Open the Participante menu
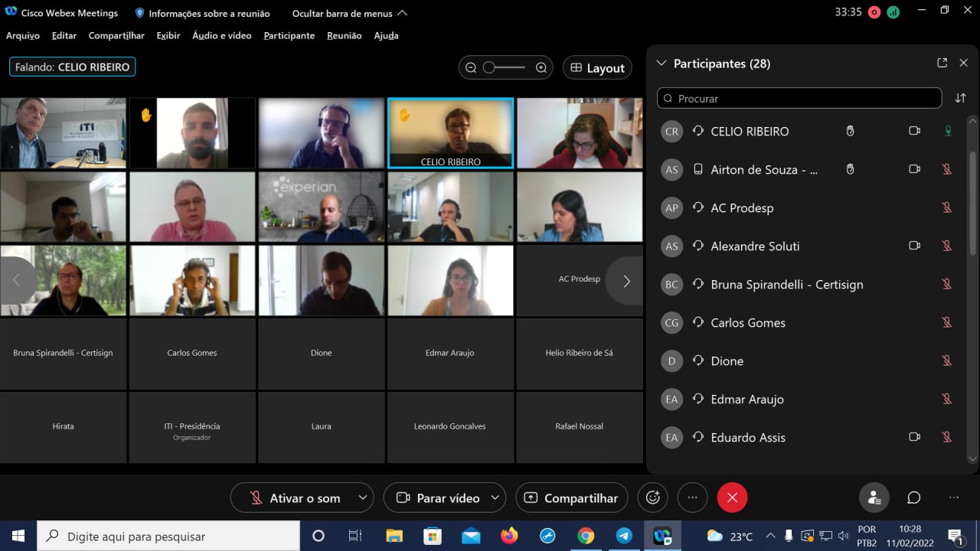980x551 pixels. [x=289, y=35]
